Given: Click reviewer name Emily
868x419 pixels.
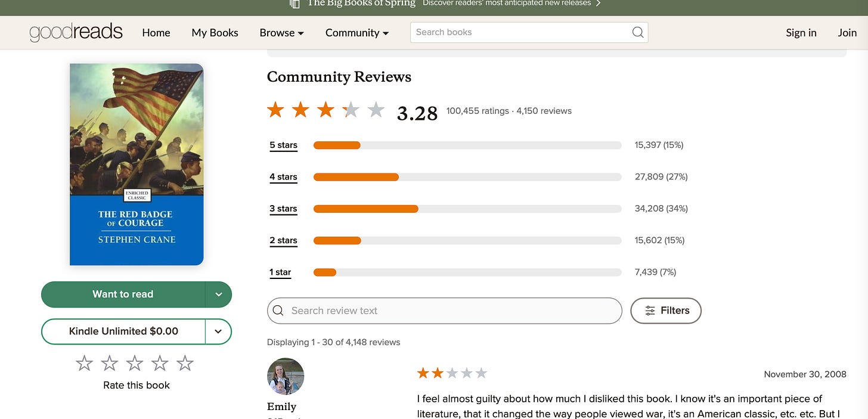Looking at the screenshot, I should click(x=281, y=406).
